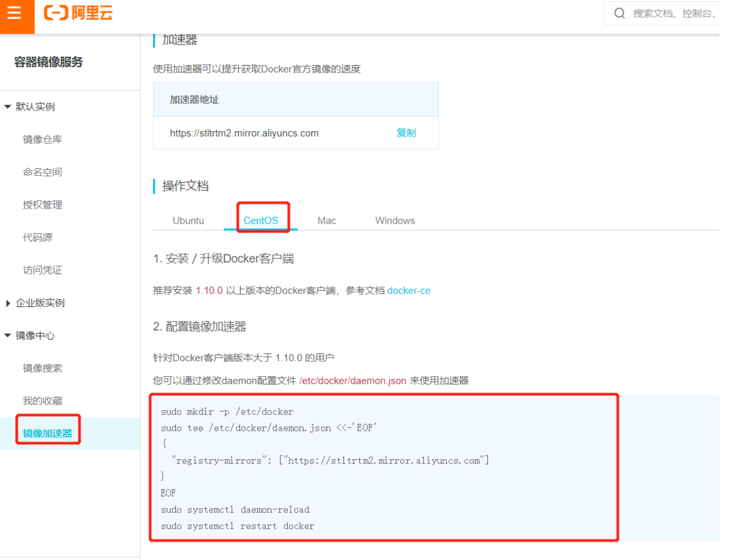The image size is (734, 560).
Task: Open the docker-ce documentation link
Action: (409, 291)
